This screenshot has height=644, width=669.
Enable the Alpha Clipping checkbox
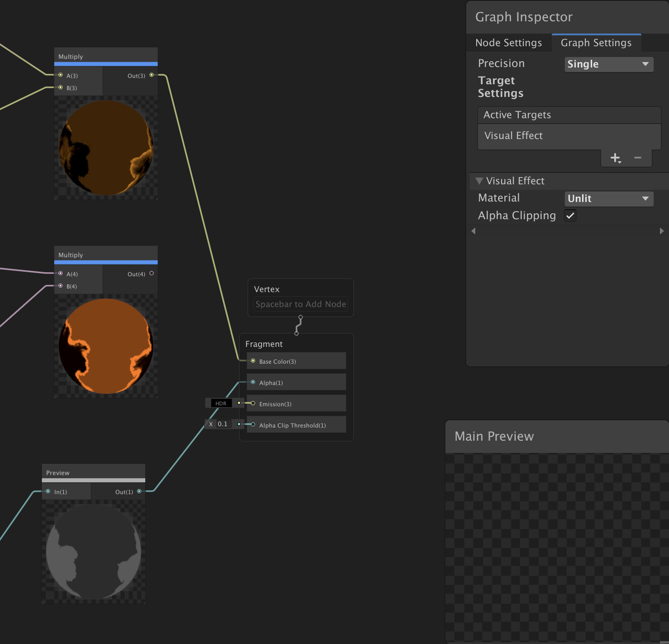pos(570,215)
